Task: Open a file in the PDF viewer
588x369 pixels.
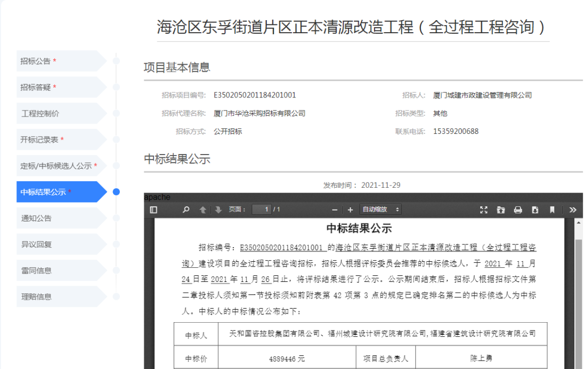Action: (501, 210)
